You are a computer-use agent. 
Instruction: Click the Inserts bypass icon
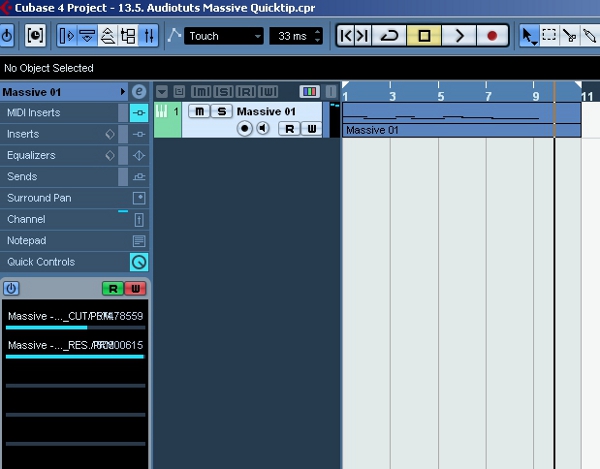click(x=139, y=134)
